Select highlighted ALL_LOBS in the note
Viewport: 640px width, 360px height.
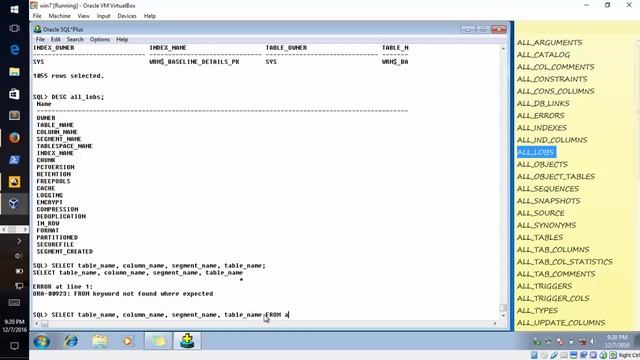pos(536,152)
